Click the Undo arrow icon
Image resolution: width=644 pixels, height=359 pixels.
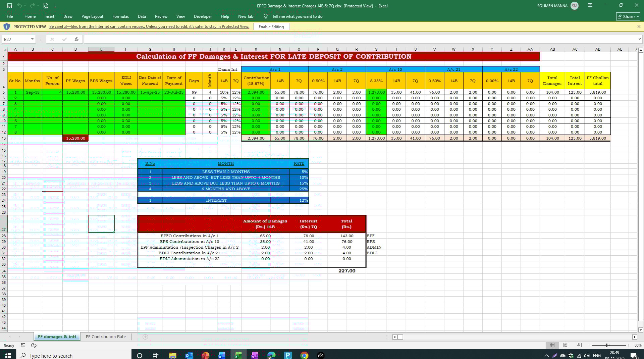coord(19,6)
